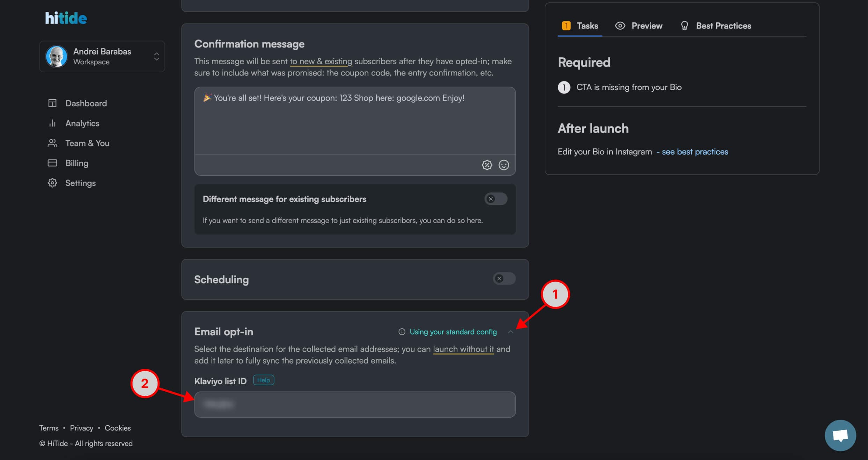Screen dimensions: 868x460
Task: Click the Klaviyo list ID input field
Action: coord(355,404)
